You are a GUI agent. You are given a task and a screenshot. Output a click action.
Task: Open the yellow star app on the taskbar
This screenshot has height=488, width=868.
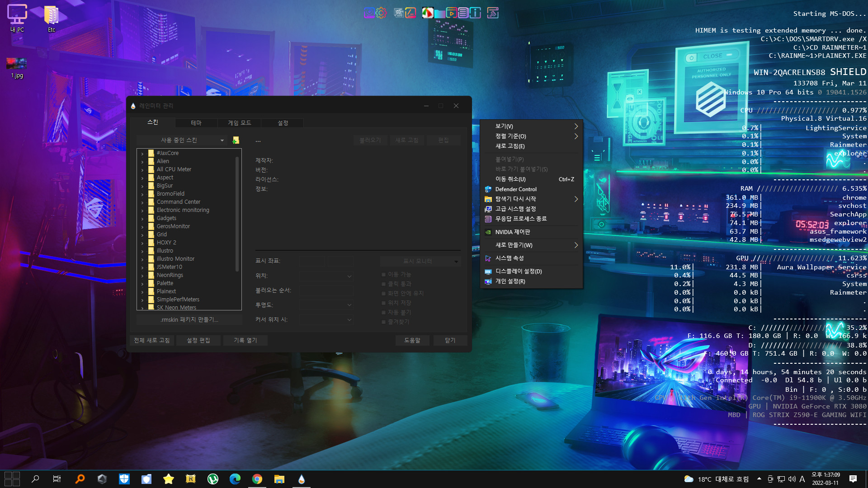(169, 479)
